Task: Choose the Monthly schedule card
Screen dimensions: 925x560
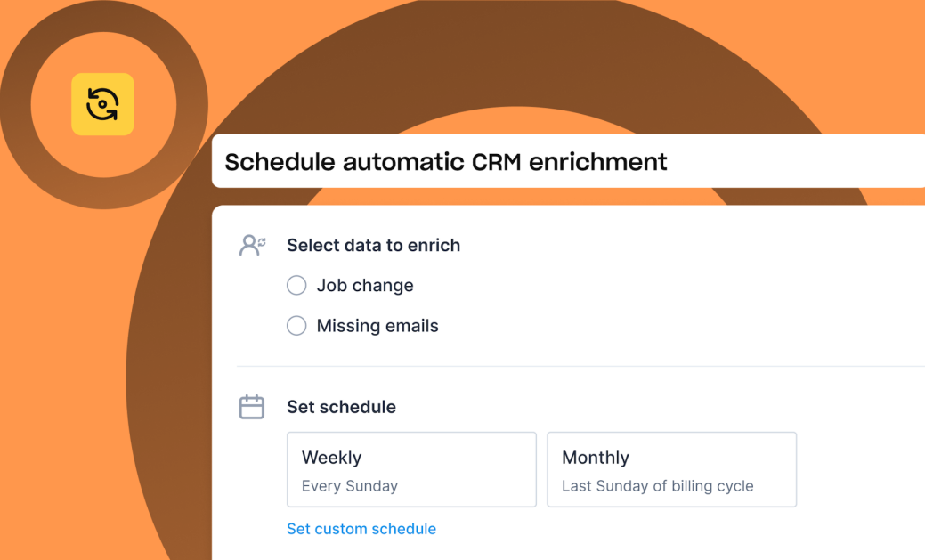Action: coord(671,470)
